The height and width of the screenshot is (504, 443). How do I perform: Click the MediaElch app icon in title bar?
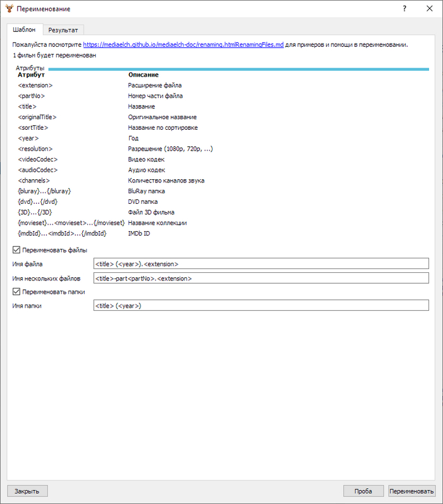pos(9,9)
